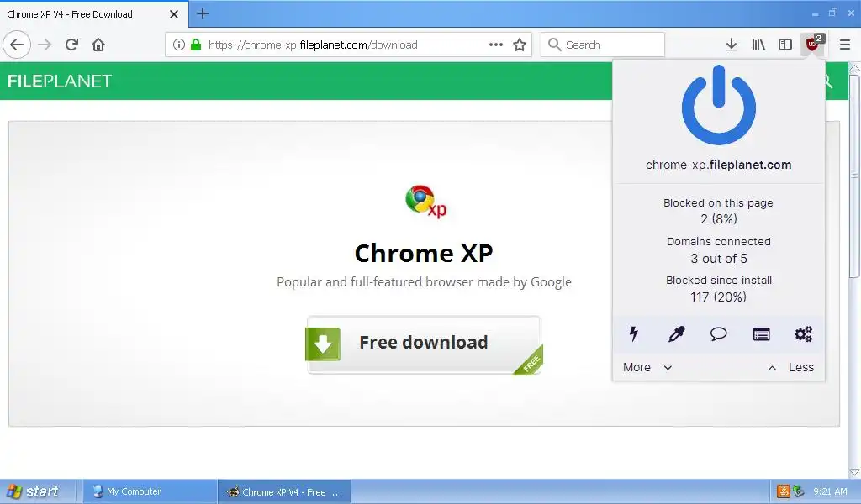Open a new tab with plus button
The image size is (861, 504).
point(203,13)
